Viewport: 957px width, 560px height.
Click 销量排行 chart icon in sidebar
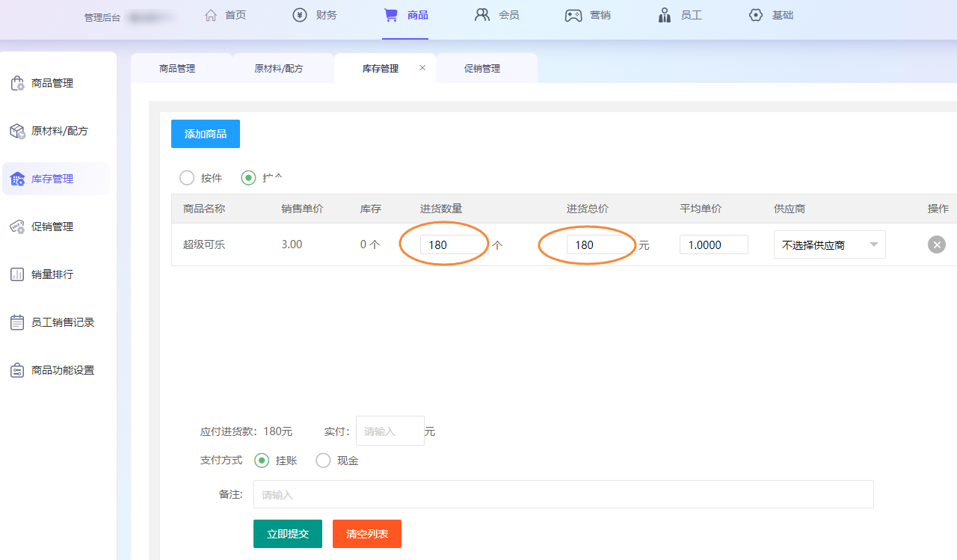click(17, 274)
